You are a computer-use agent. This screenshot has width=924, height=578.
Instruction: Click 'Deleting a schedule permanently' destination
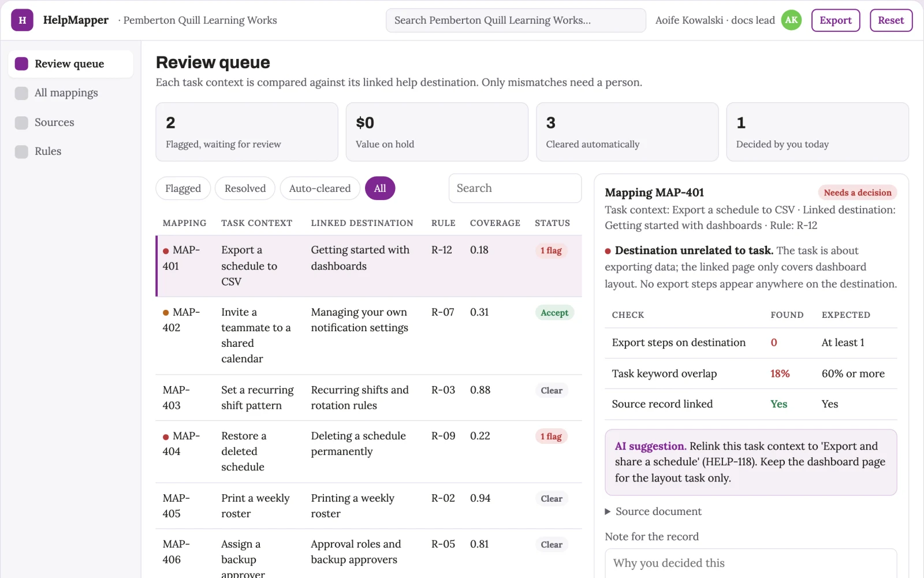pos(359,443)
